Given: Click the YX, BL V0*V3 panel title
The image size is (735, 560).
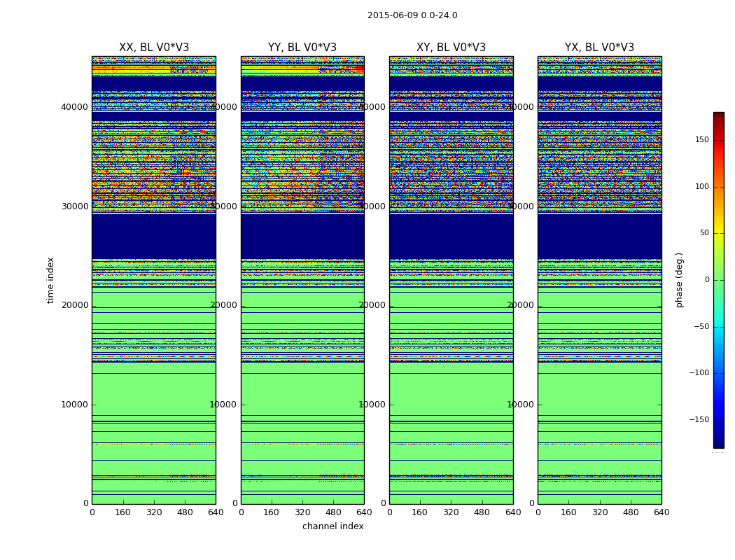Looking at the screenshot, I should 599,48.
